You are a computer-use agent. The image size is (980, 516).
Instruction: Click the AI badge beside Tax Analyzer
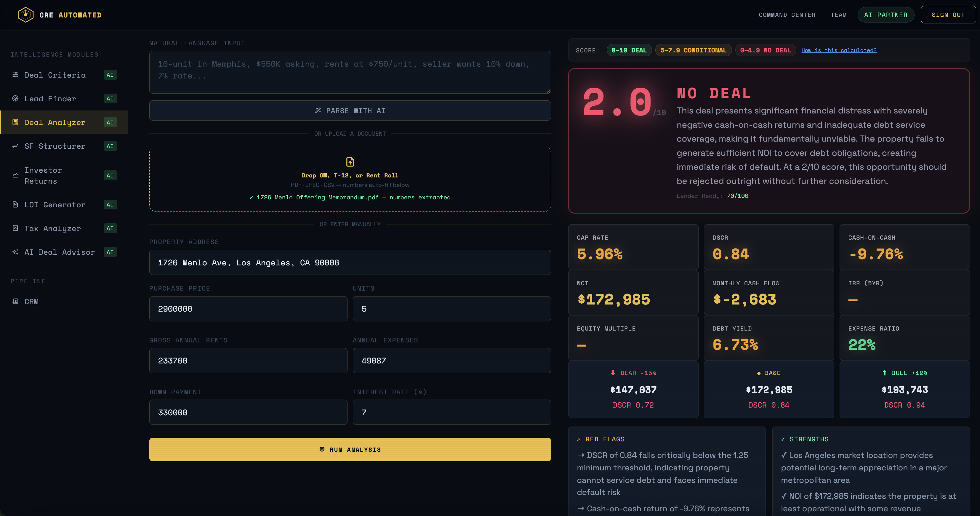pos(110,228)
